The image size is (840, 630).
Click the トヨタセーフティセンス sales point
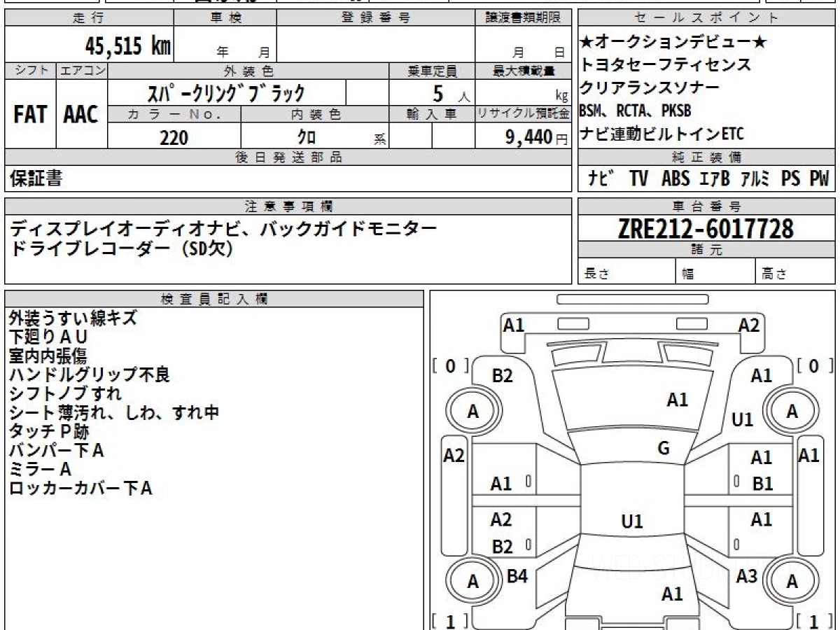tap(666, 65)
